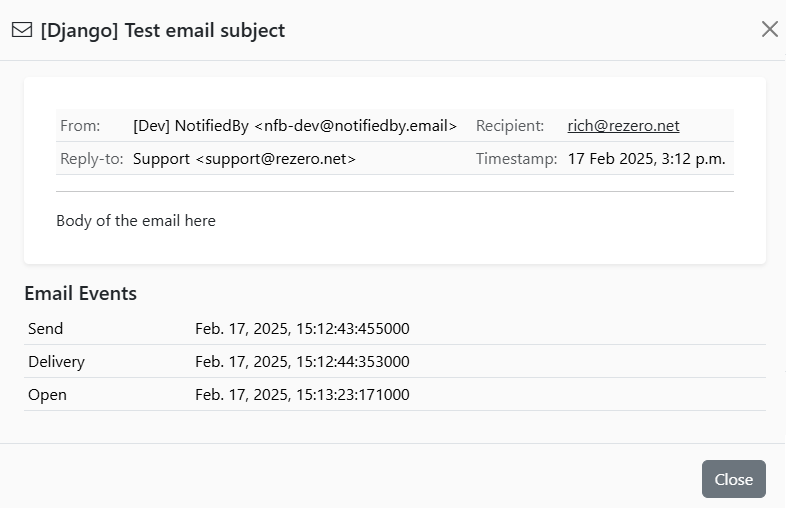
Task: Click the 'Recipient:' field label
Action: coord(510,125)
